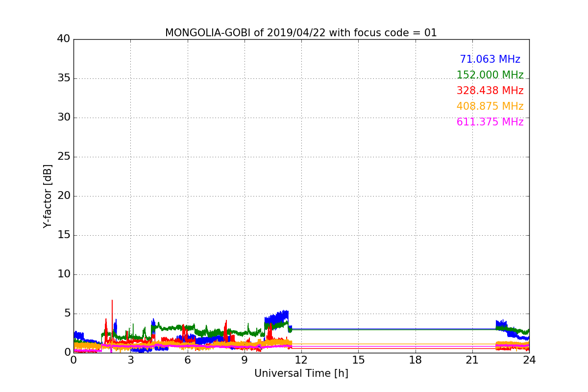Click x-axis tick label 9
This screenshot has height=392, width=588.
click(245, 360)
